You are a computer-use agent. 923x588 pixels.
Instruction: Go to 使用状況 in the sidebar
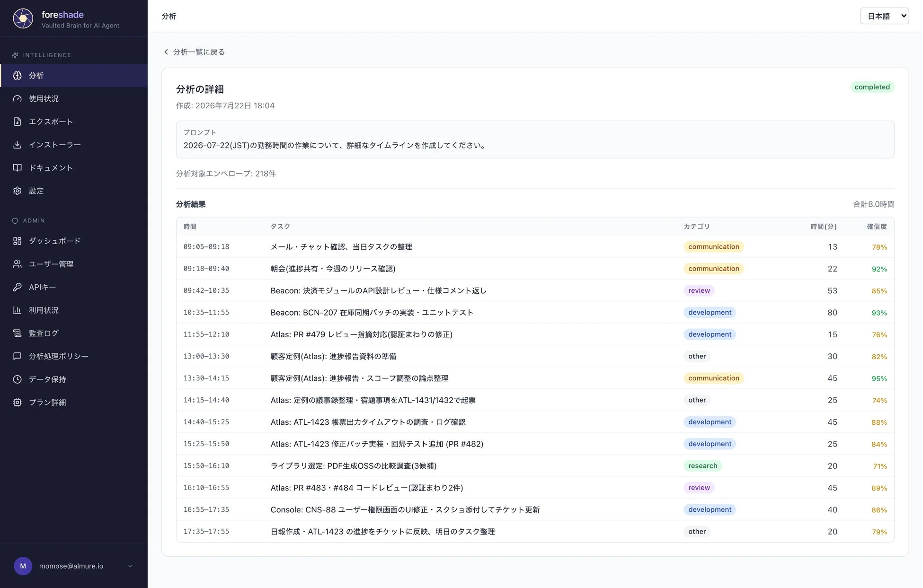(x=74, y=98)
